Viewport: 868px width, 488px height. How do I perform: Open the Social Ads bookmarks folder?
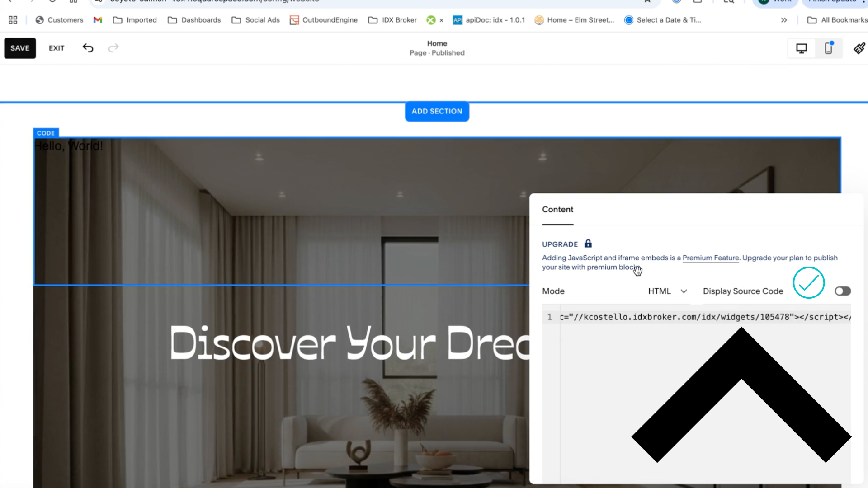(255, 20)
